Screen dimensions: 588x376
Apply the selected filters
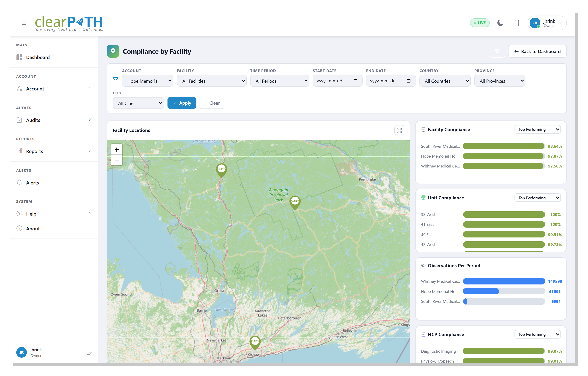182,103
